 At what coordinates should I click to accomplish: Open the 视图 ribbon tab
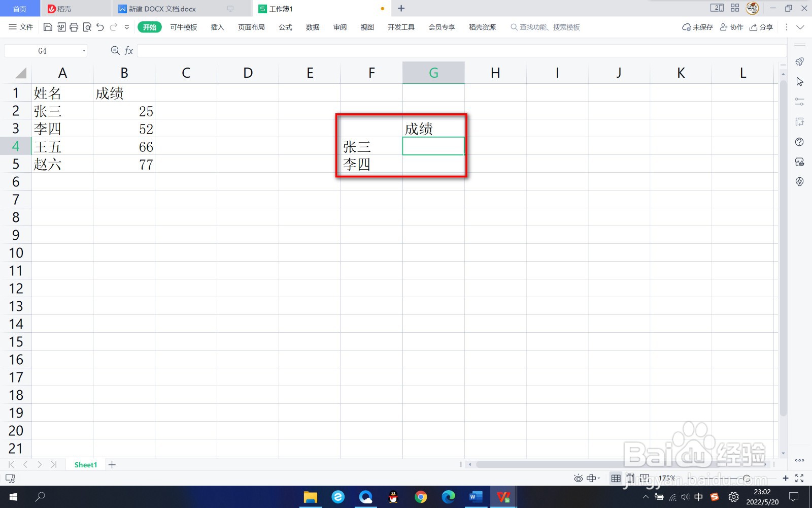367,27
